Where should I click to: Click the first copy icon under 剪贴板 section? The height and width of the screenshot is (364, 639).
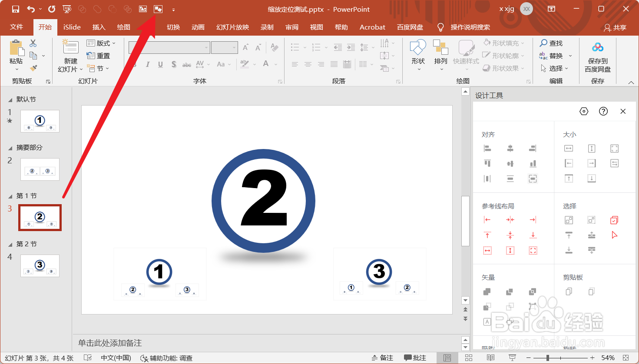pyautogui.click(x=569, y=291)
